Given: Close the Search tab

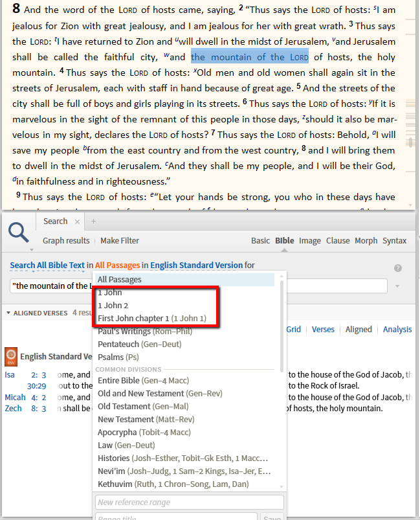Looking at the screenshot, I should (x=77, y=222).
